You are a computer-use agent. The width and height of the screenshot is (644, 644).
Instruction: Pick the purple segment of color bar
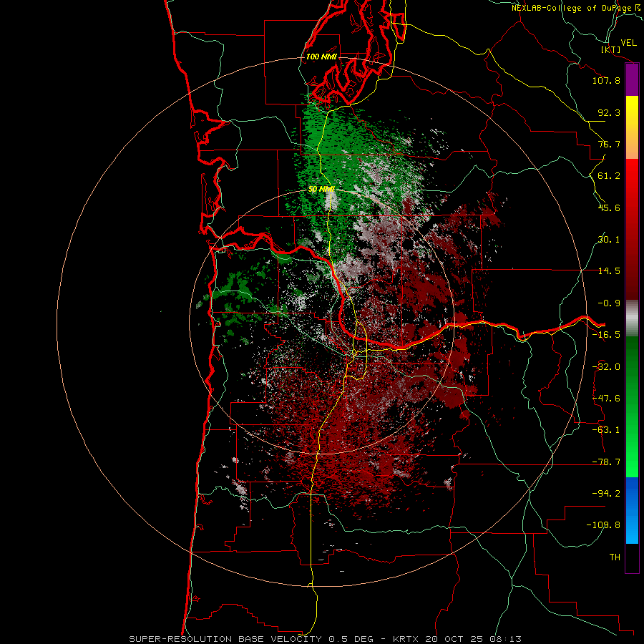coord(632,80)
